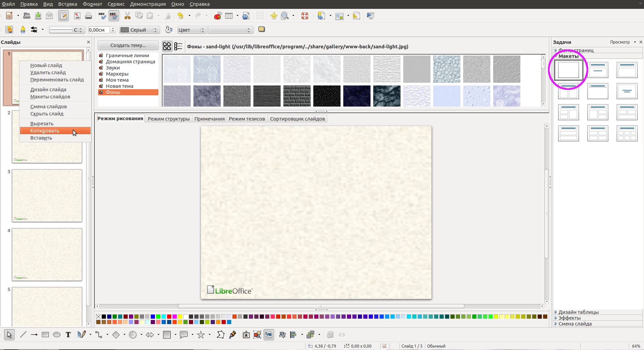644x350 pixels.
Task: Click the Undo arrow icon
Action: tap(180, 16)
